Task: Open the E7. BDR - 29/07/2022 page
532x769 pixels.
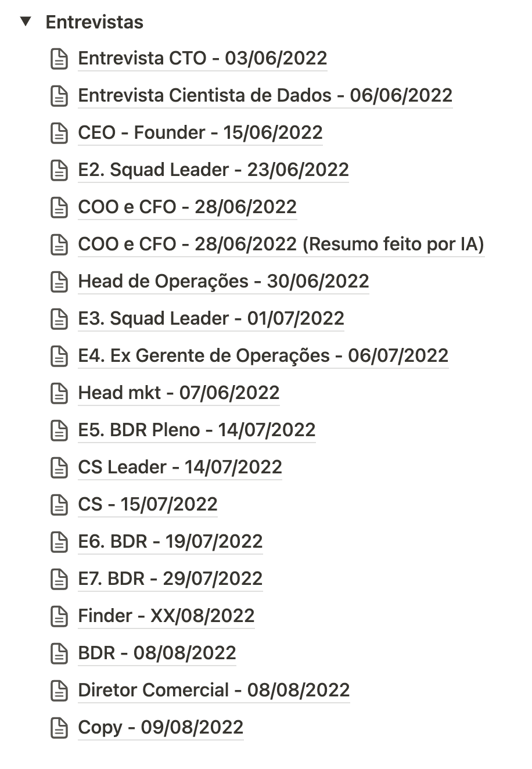Action: click(x=170, y=579)
